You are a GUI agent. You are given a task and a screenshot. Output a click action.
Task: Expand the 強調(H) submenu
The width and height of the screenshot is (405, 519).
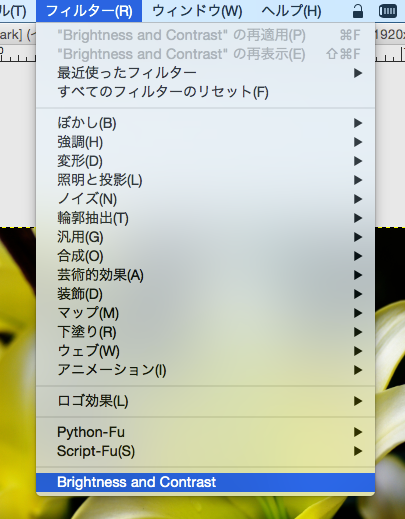pos(205,142)
